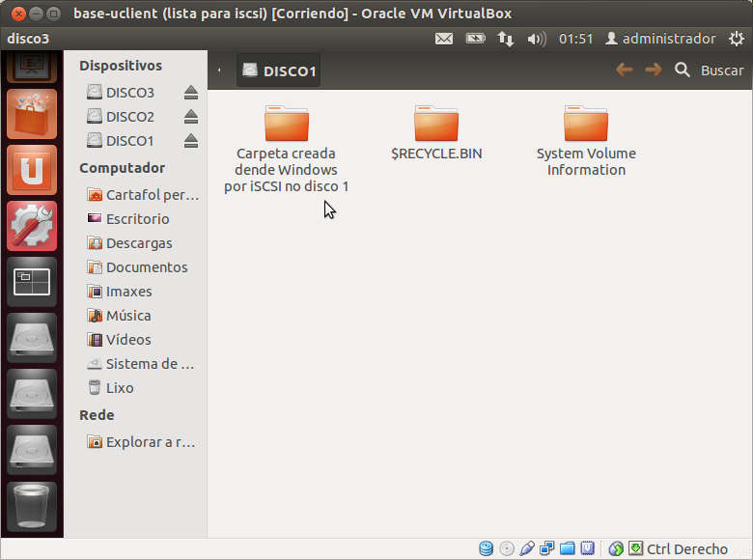Click the first disk drive launcher icon
The width and height of the screenshot is (753, 560).
[32, 338]
